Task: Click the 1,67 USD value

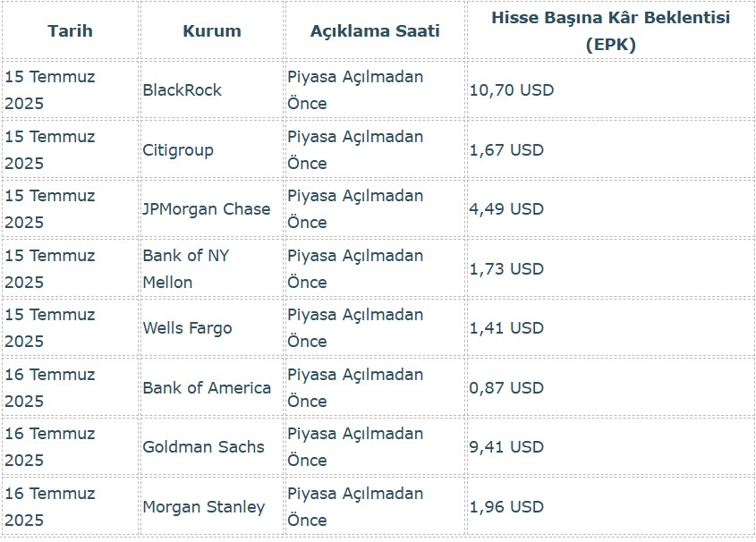Action: (x=506, y=150)
